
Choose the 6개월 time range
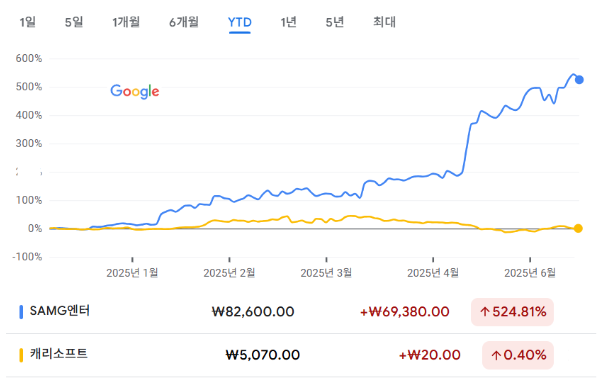click(184, 22)
